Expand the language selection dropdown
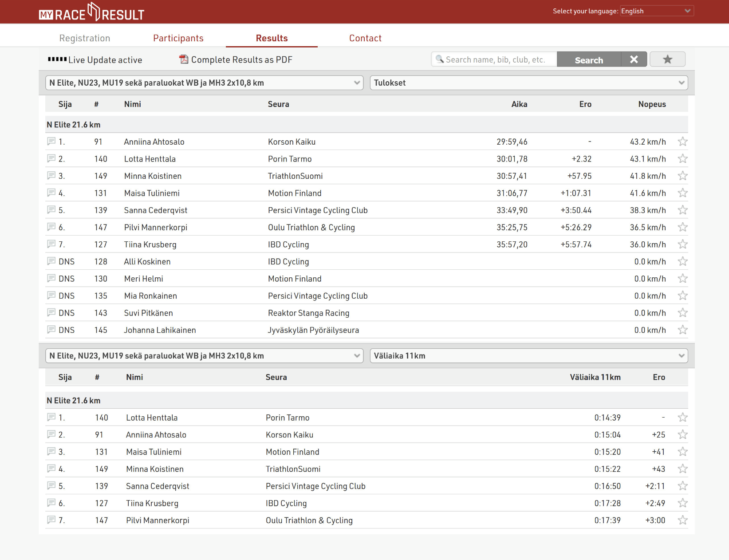 [656, 11]
